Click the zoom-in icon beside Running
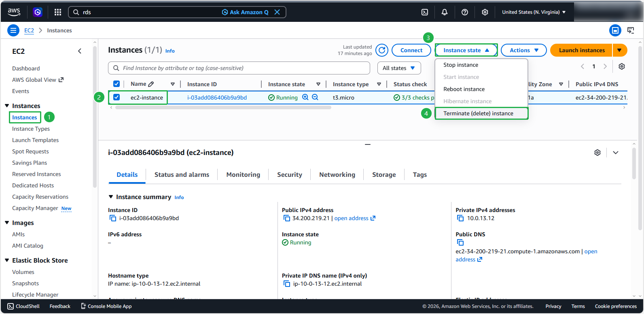 pos(305,97)
